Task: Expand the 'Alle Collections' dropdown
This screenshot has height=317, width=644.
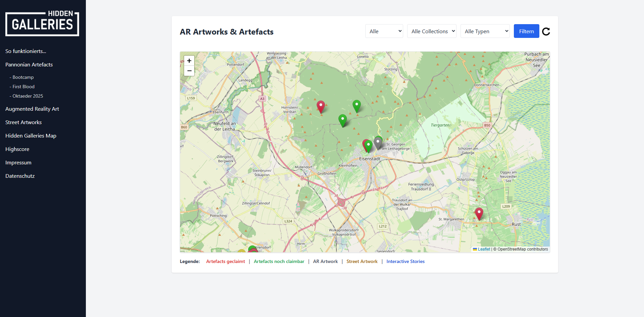Action: pyautogui.click(x=432, y=31)
